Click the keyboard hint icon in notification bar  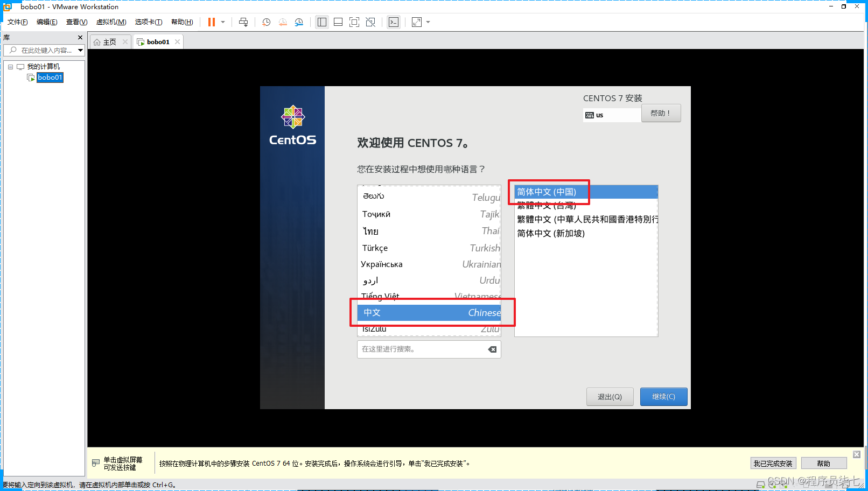pyautogui.click(x=96, y=463)
